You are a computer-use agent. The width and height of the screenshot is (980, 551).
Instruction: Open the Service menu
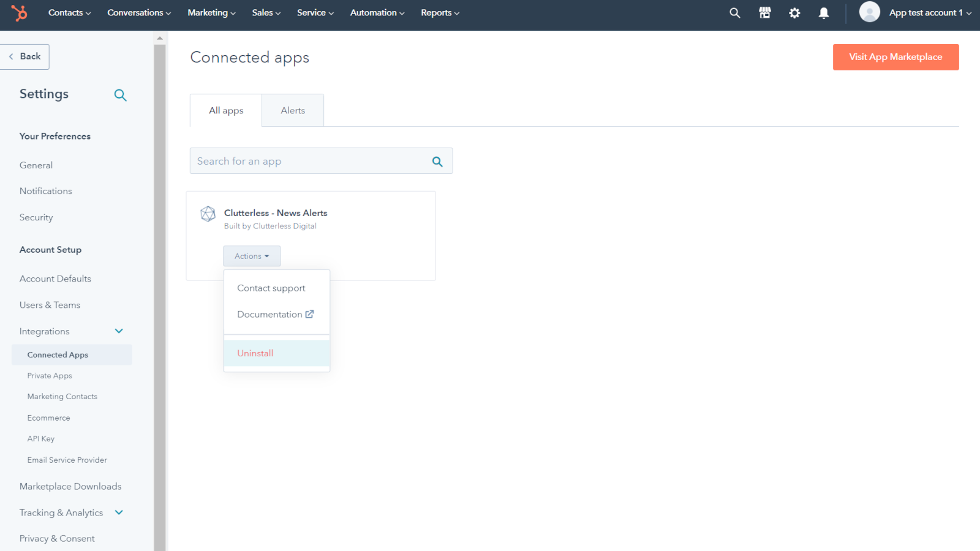click(x=315, y=13)
